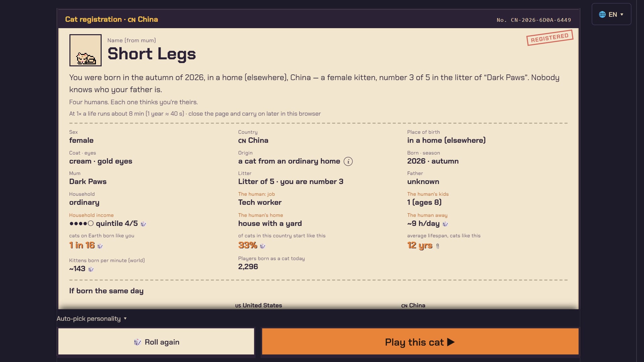Click the dice icon beside ~9 h/day
Screen dimensions: 644x362
tap(445, 224)
